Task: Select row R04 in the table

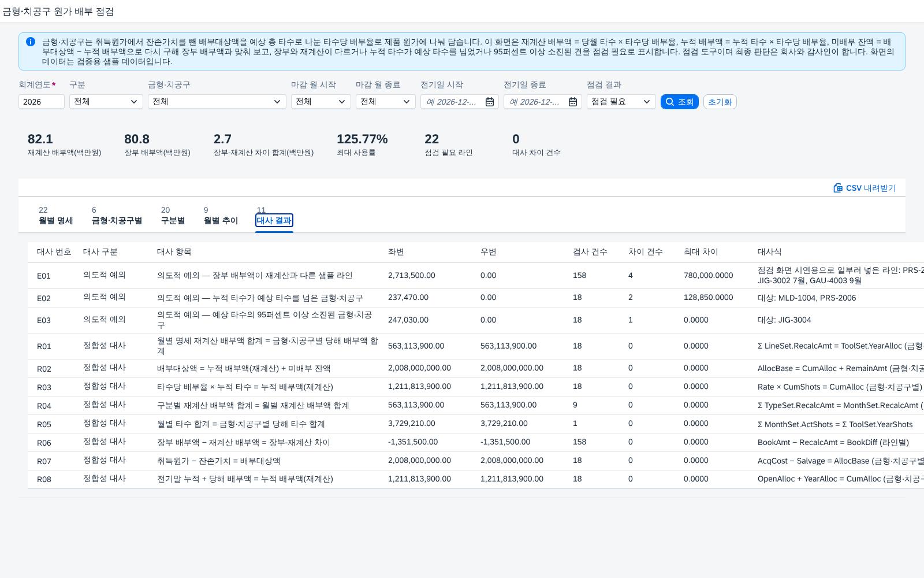Action: [x=476, y=405]
